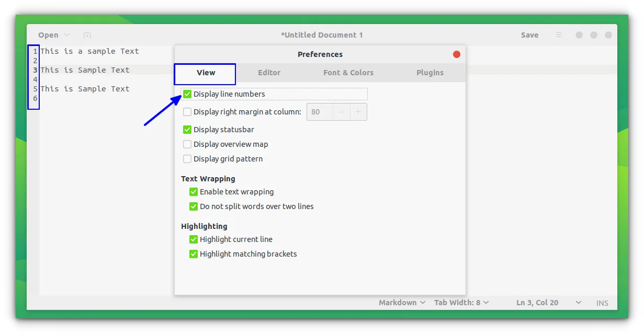Click the highlighted line 3 text
Image resolution: width=644 pixels, height=335 pixels.
click(85, 70)
